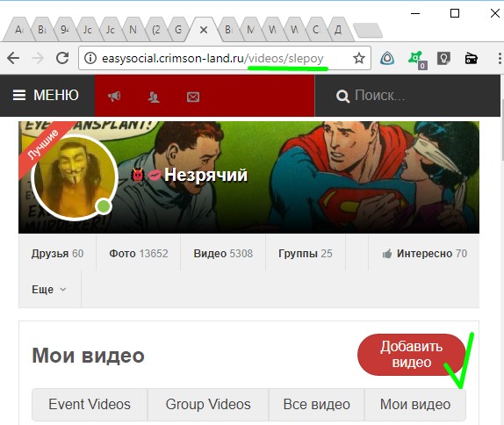Viewport: 504px width, 425px height.
Task: Close the active browser tab
Action: click(204, 30)
